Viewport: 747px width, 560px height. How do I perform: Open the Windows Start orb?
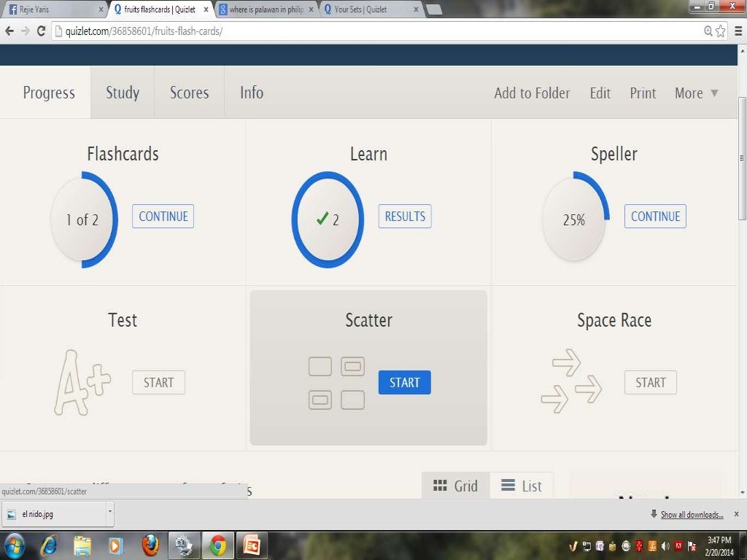[x=15, y=545]
